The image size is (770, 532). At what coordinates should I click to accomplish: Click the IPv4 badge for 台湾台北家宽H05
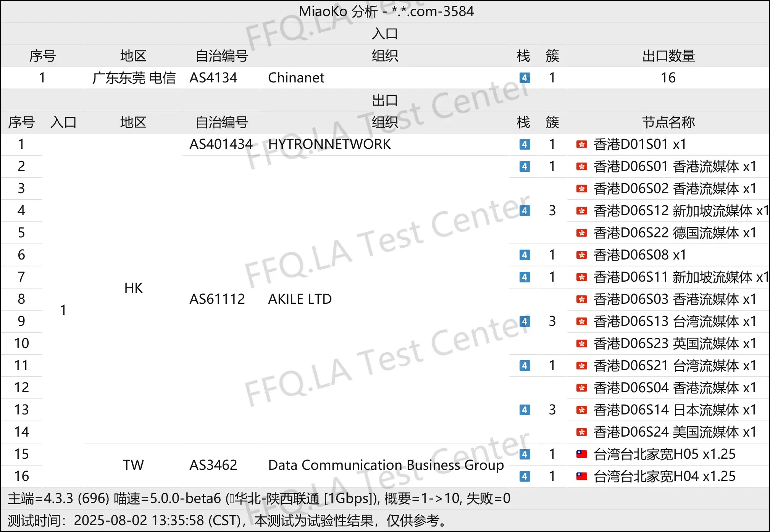[x=525, y=454]
